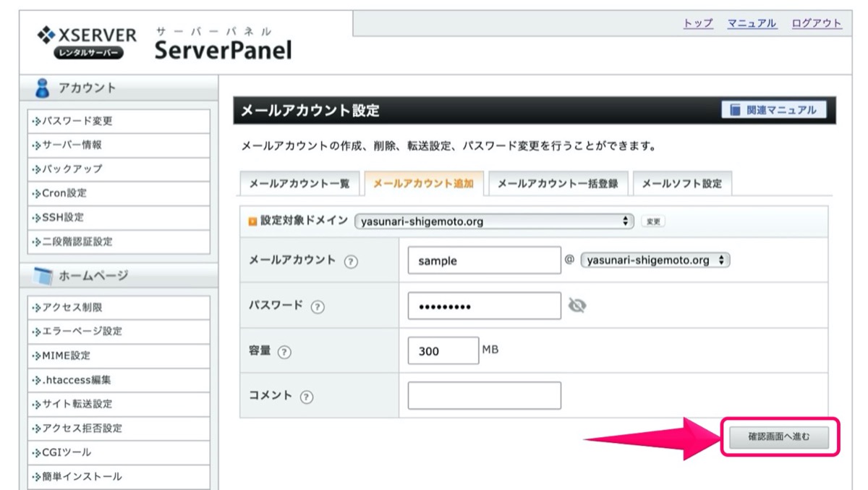868x490 pixels.
Task: Open the 関連マニュアル button
Action: [x=774, y=110]
